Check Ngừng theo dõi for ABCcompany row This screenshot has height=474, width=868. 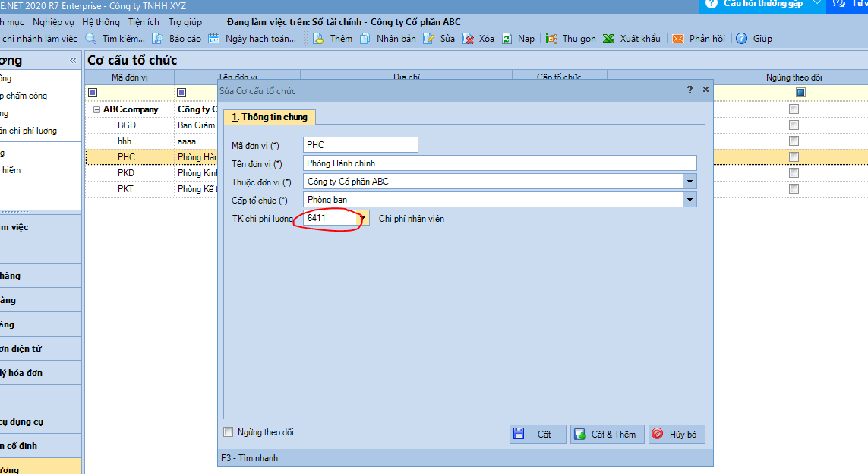point(794,109)
